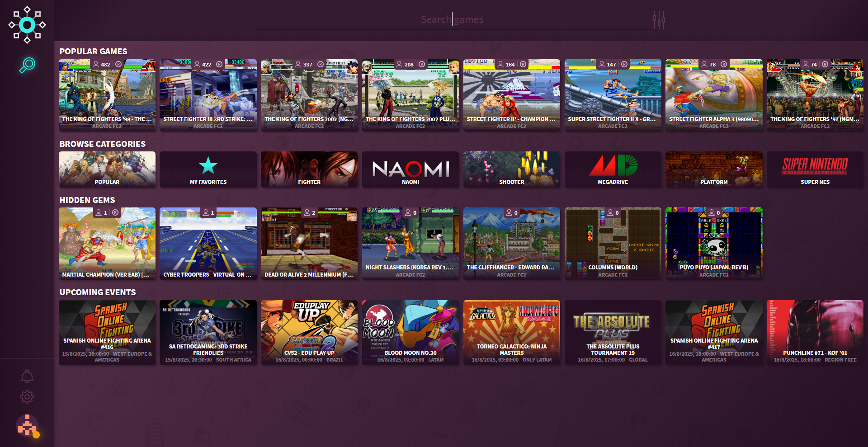This screenshot has width=868, height=447.
Task: Click the "POPULAR GAMES" heading
Action: pos(94,52)
